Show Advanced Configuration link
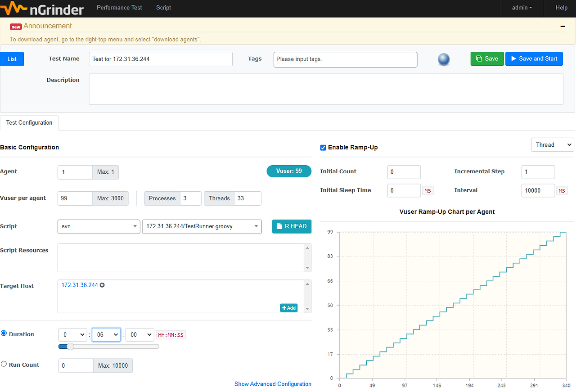This screenshot has height=392, width=576. tap(273, 384)
